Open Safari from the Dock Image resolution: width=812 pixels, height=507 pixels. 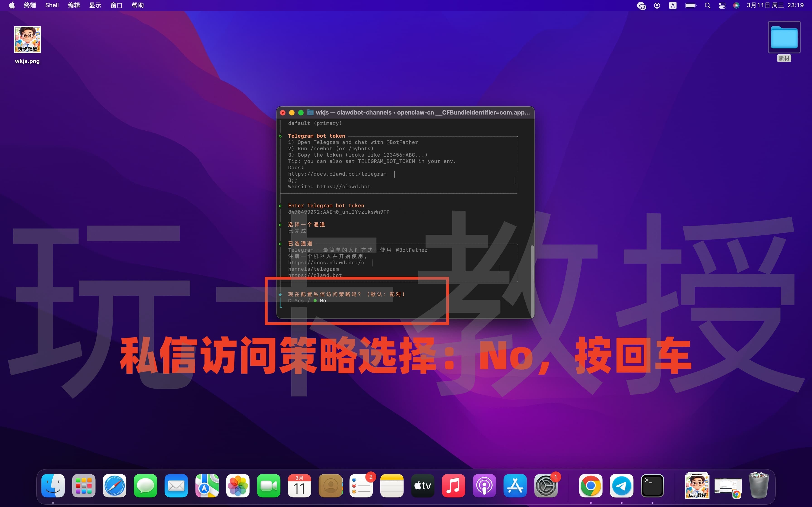point(114,485)
